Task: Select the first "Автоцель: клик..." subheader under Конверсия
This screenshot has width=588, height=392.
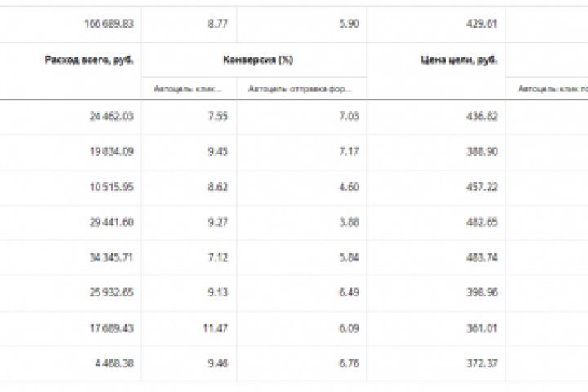Action: 189,88
